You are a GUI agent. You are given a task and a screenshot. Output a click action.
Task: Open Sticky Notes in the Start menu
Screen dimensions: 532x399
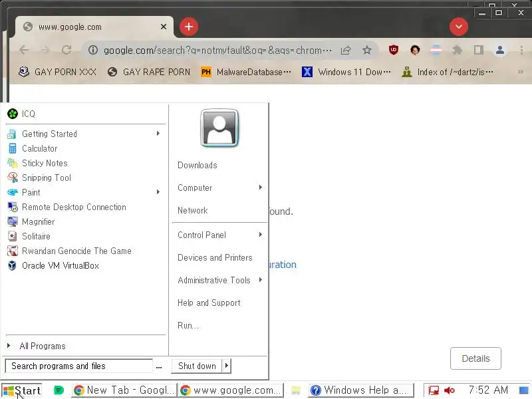pos(85,163)
